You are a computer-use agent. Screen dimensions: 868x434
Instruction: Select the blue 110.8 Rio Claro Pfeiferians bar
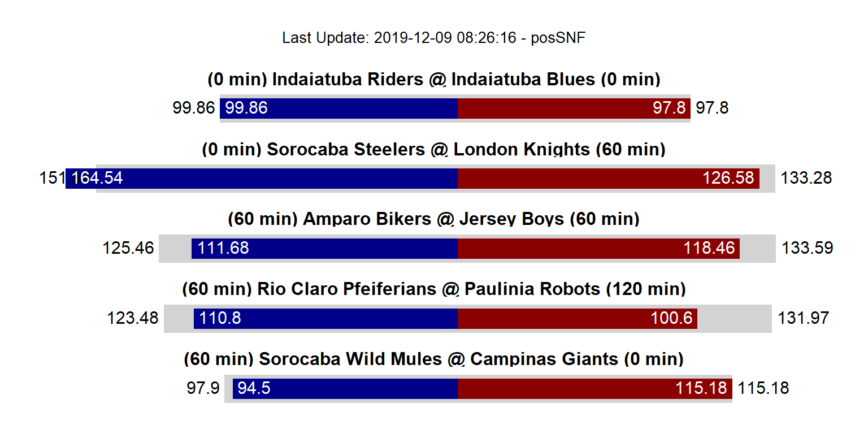325,318
